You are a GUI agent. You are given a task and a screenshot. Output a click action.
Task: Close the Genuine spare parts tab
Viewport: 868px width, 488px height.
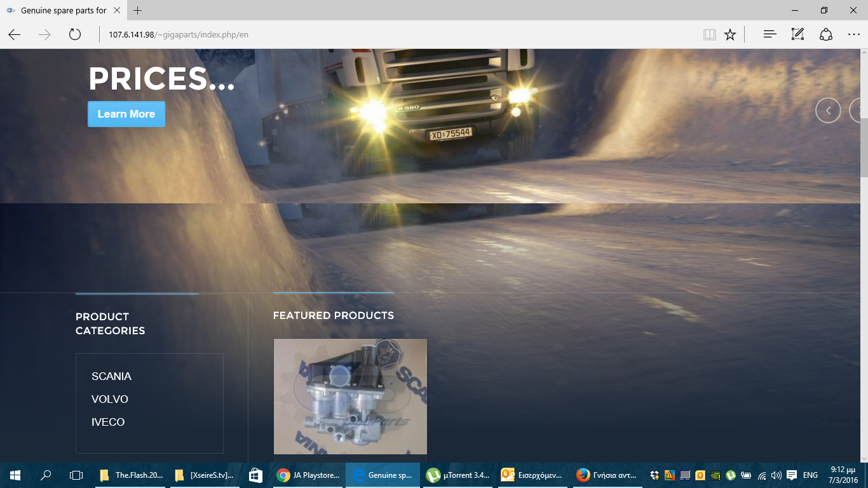[x=117, y=10]
